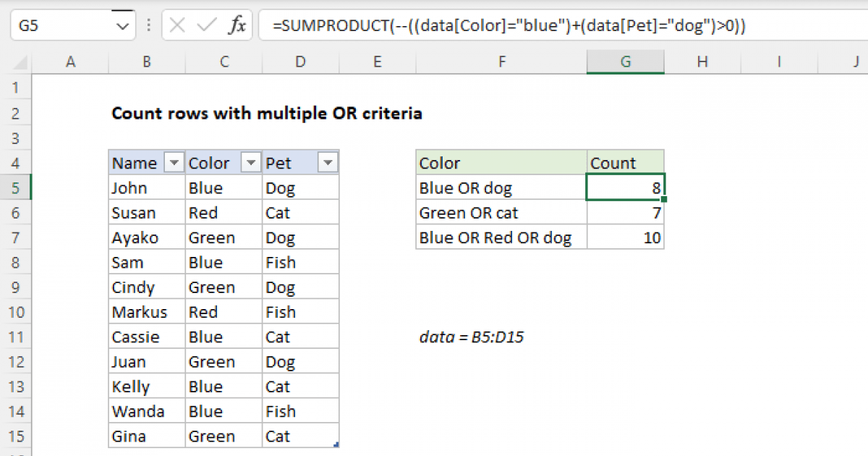This screenshot has width=868, height=456.
Task: Click the table resize handle below Gina row
Action: [x=336, y=446]
